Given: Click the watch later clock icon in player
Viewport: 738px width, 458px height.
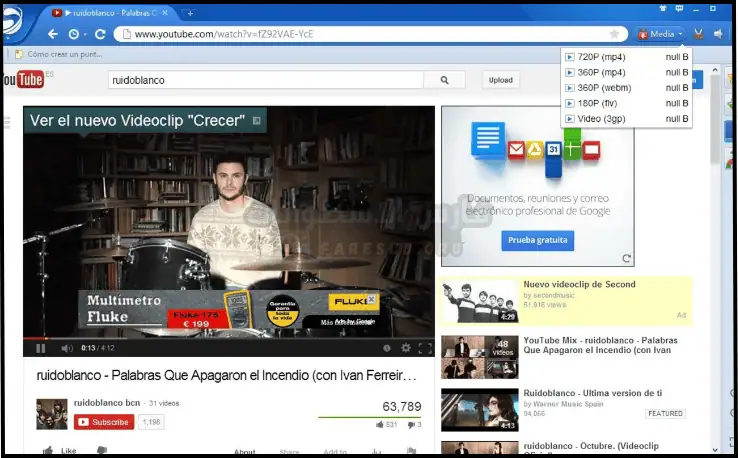Looking at the screenshot, I should point(387,348).
